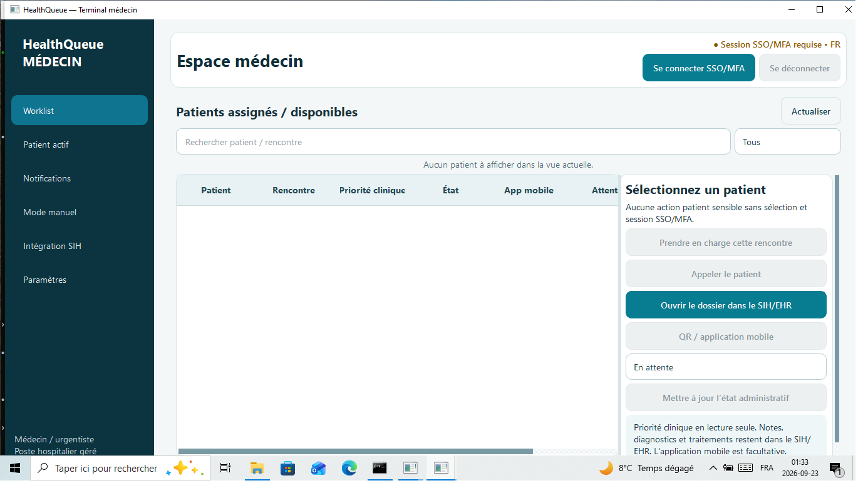Go to Patient actif in sidebar
This screenshot has width=868, height=493.
tap(80, 145)
